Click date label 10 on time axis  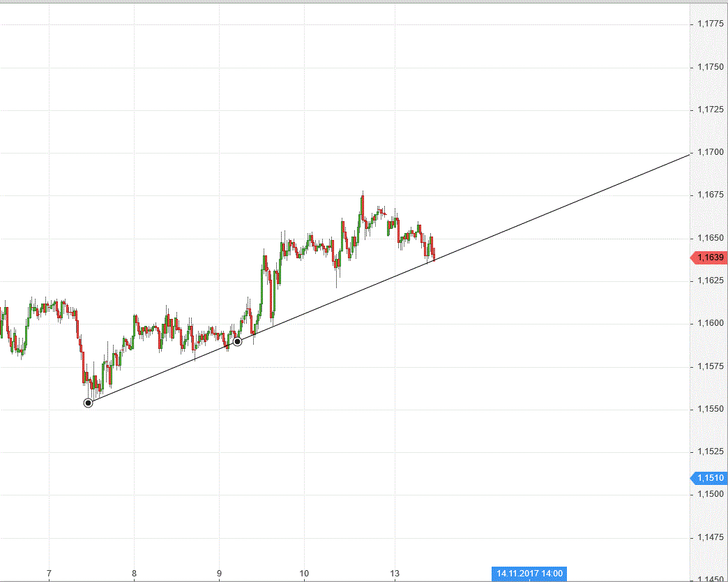304,574
